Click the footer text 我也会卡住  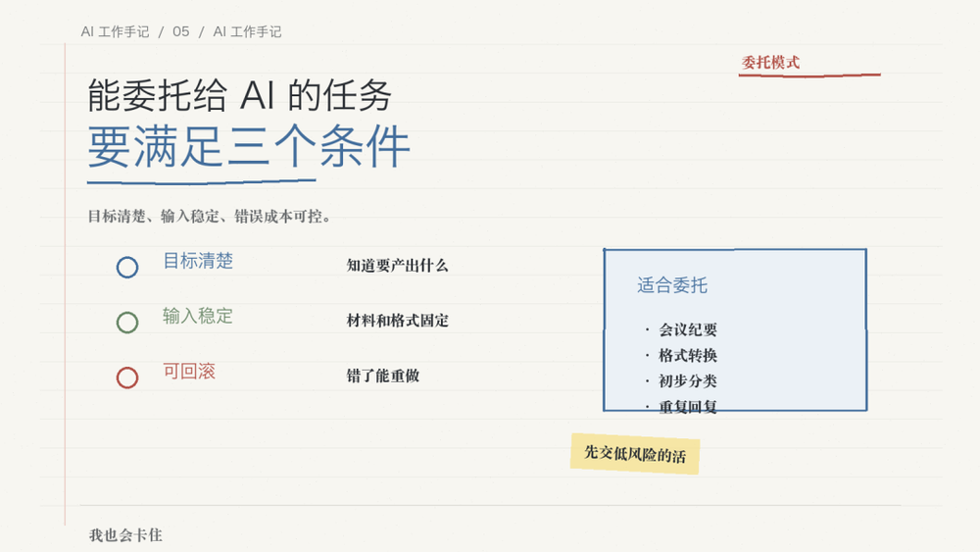click(x=125, y=535)
